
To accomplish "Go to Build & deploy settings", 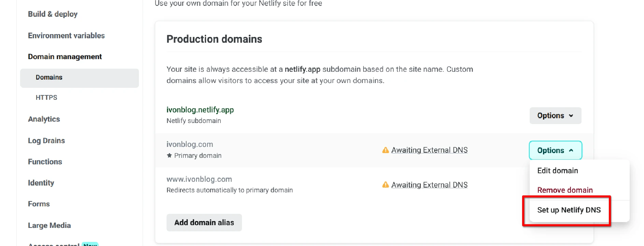I will coord(53,14).
